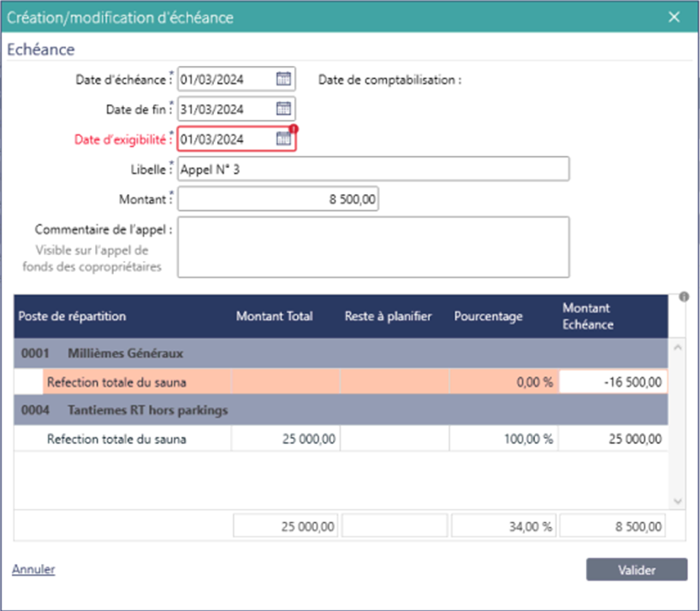The image size is (700, 611).
Task: Click the Date d'exigibilité input field
Action: pos(236,139)
